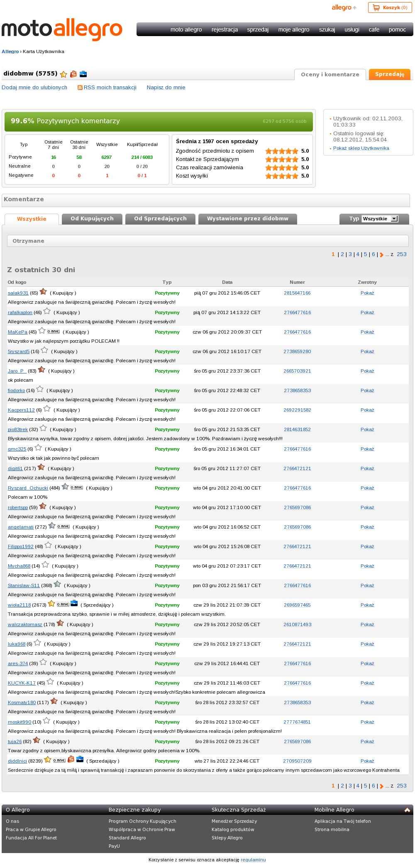Open user profile link pio83trek
The image size is (415, 868).
click(x=18, y=429)
